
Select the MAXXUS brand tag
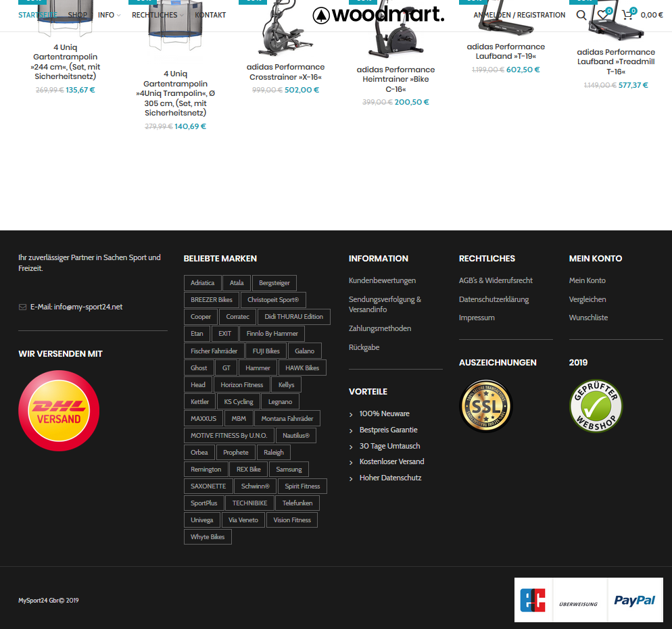(203, 419)
